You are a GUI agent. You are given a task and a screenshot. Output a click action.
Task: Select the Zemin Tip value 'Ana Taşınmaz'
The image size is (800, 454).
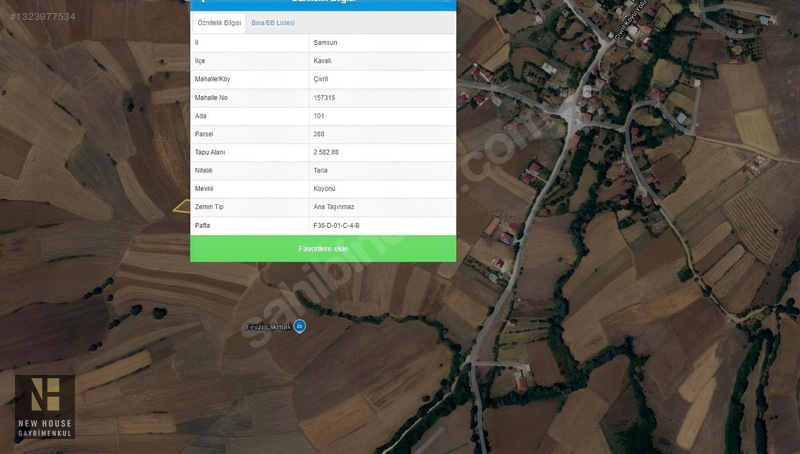coord(334,207)
